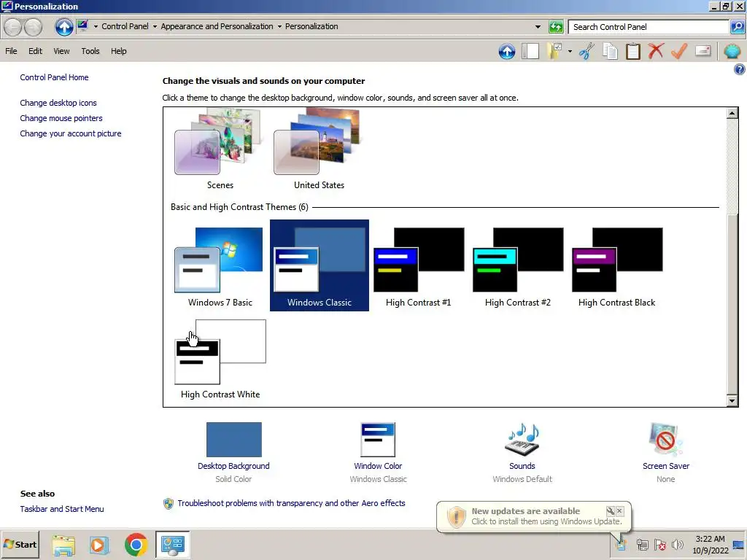This screenshot has width=747, height=560.
Task: Open the address bar history dropdown
Action: pos(538,27)
